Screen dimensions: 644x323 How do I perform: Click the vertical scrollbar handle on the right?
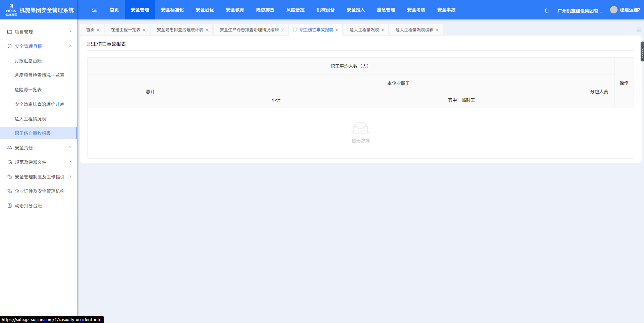pyautogui.click(x=642, y=52)
